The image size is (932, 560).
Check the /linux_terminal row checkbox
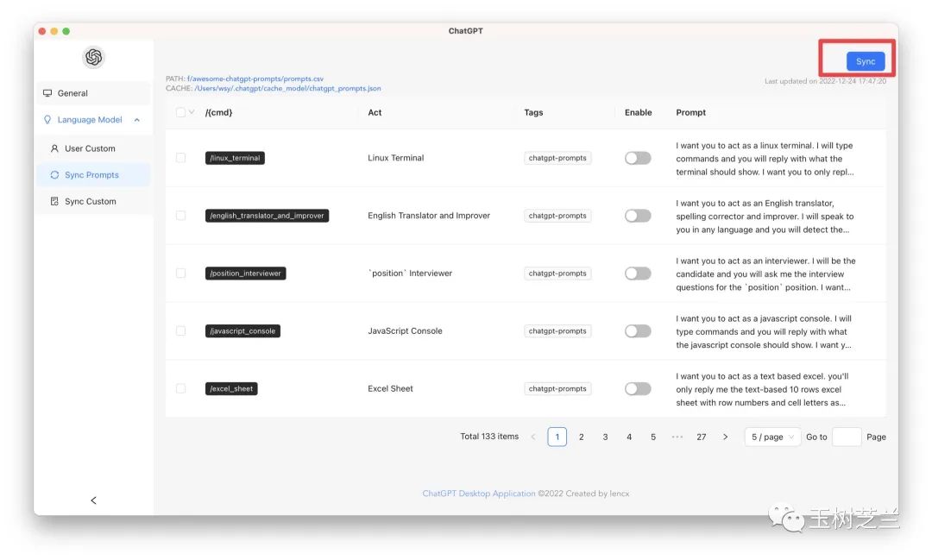coord(180,158)
